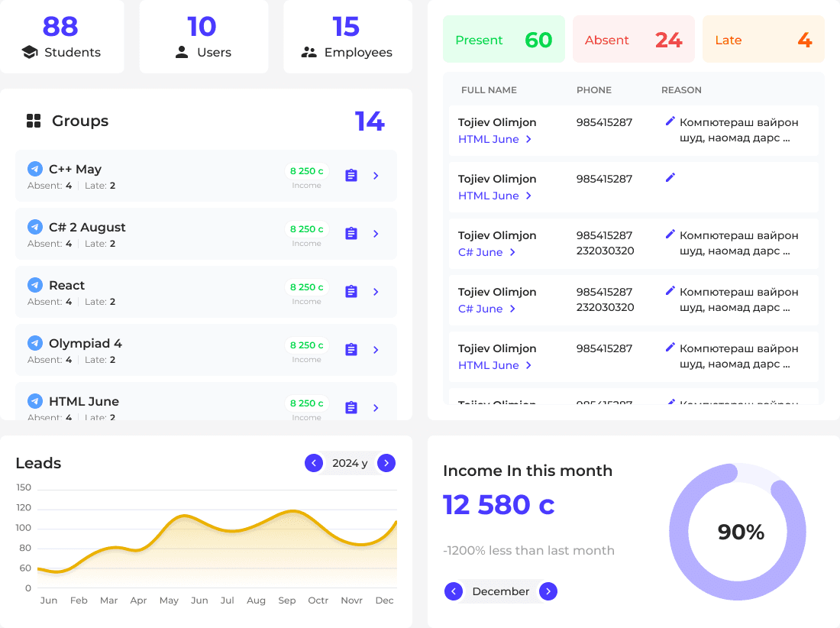Viewport: 840px width, 628px height.
Task: Click the clipboard icon for the React group
Action: (x=351, y=291)
